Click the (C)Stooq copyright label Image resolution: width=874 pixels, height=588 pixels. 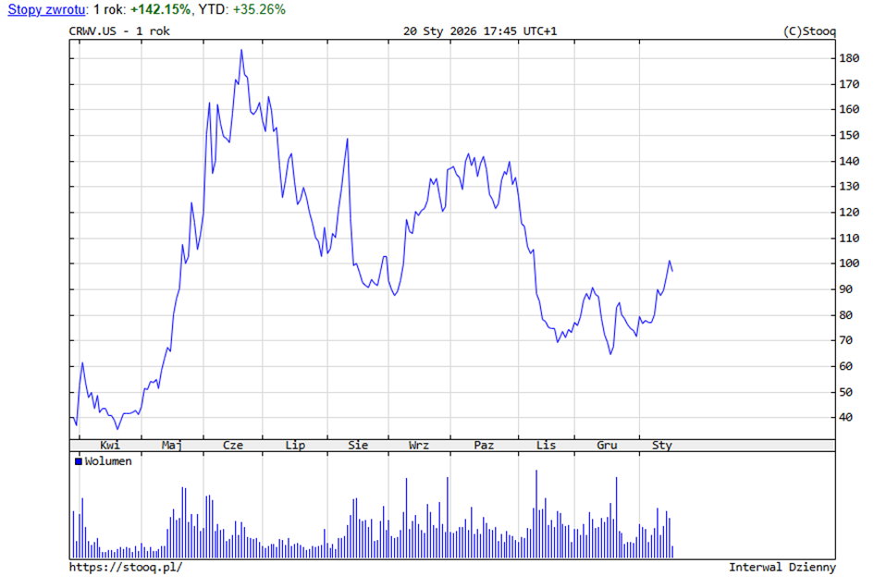coord(808,31)
